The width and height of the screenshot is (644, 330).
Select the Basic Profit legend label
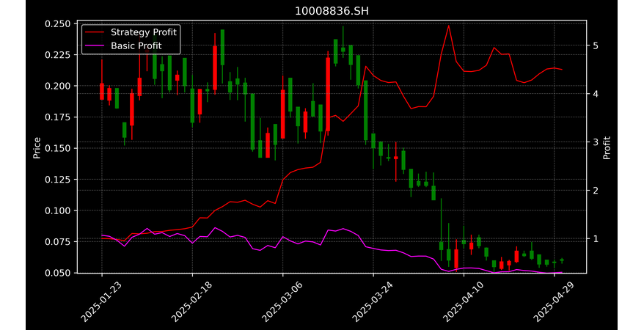pos(136,45)
